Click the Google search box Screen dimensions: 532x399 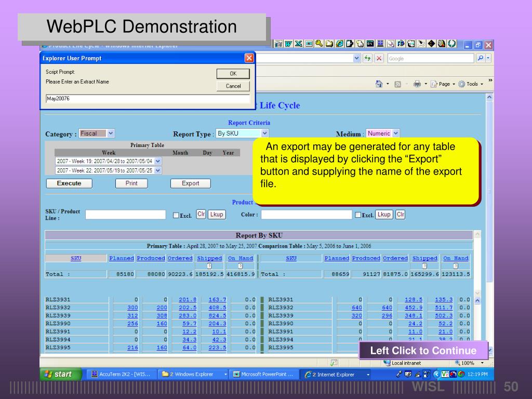click(x=431, y=58)
